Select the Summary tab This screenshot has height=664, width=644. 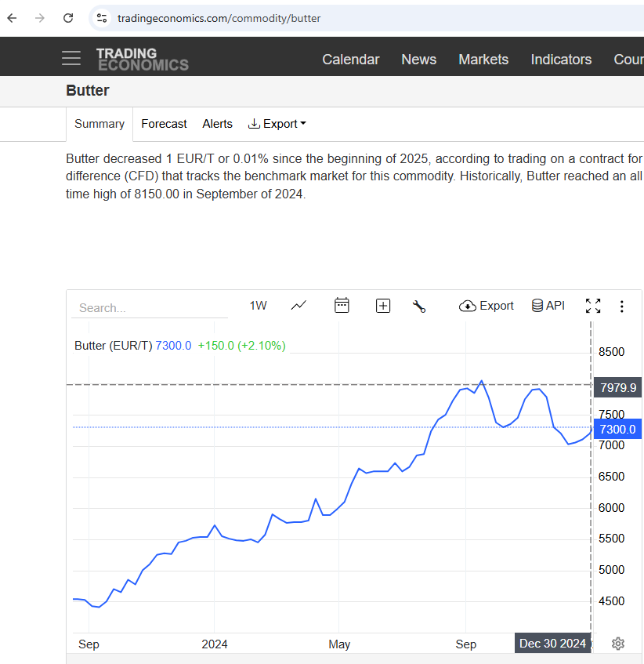coord(99,124)
